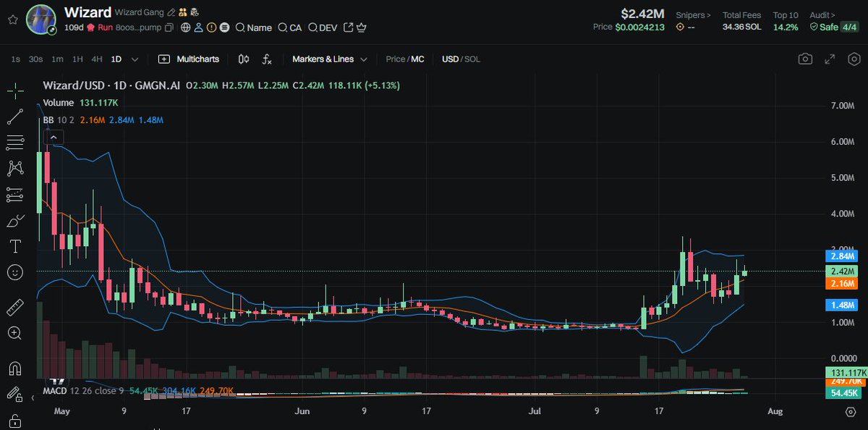Select the ruler measure tool

click(14, 308)
